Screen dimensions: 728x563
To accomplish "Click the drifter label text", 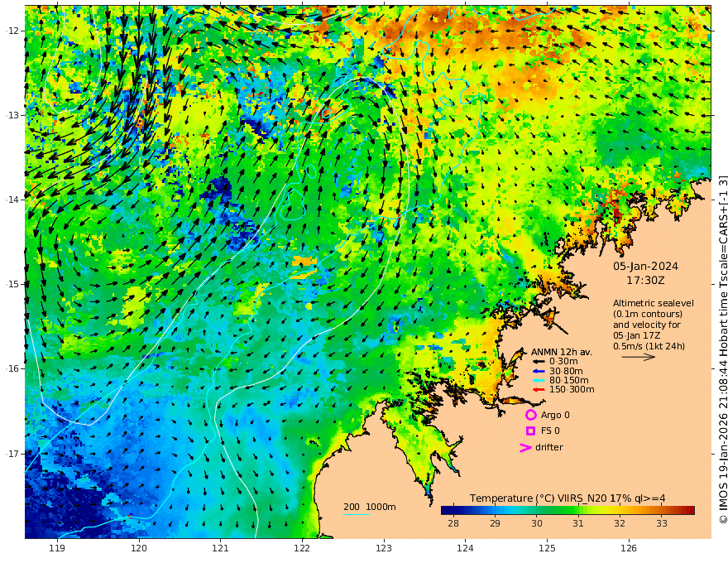I will click(549, 447).
